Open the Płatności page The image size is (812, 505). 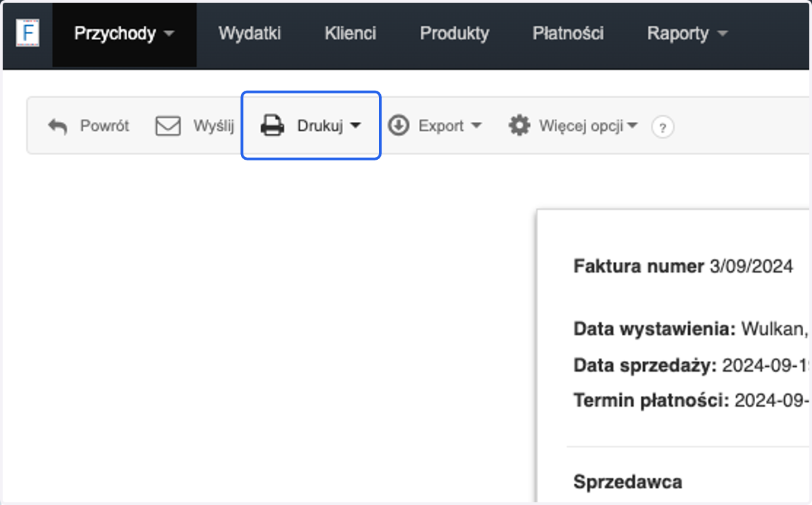click(568, 34)
